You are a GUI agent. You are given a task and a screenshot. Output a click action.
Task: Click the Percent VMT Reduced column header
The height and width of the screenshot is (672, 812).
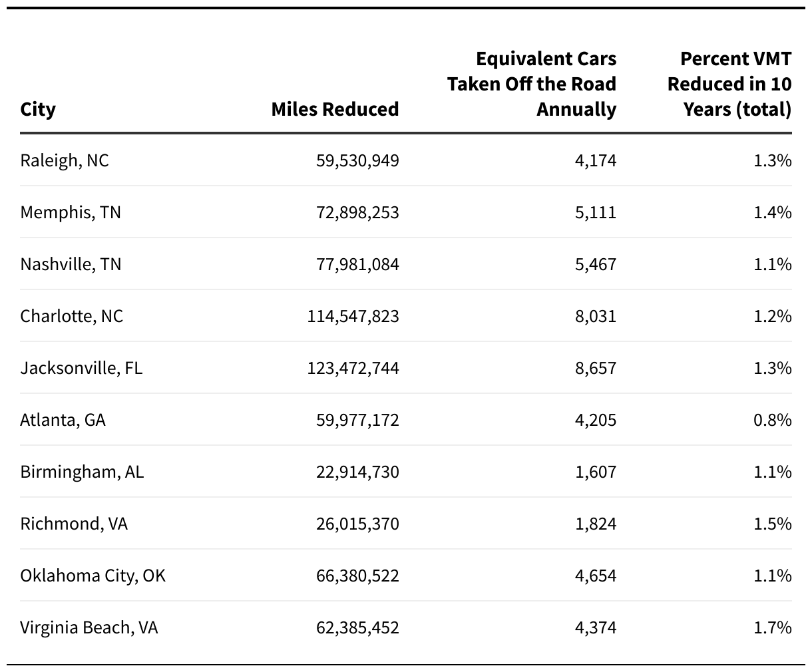click(729, 84)
